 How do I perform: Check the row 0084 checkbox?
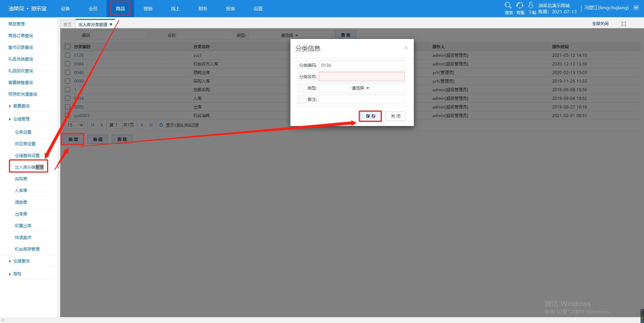67,64
